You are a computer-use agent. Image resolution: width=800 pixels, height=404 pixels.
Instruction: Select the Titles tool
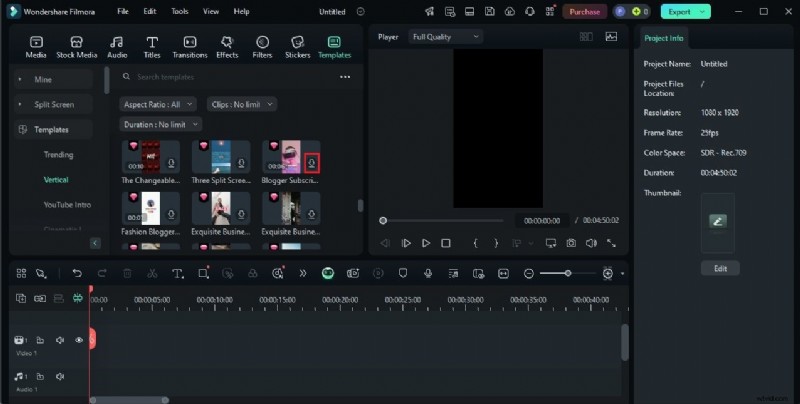[x=152, y=47]
